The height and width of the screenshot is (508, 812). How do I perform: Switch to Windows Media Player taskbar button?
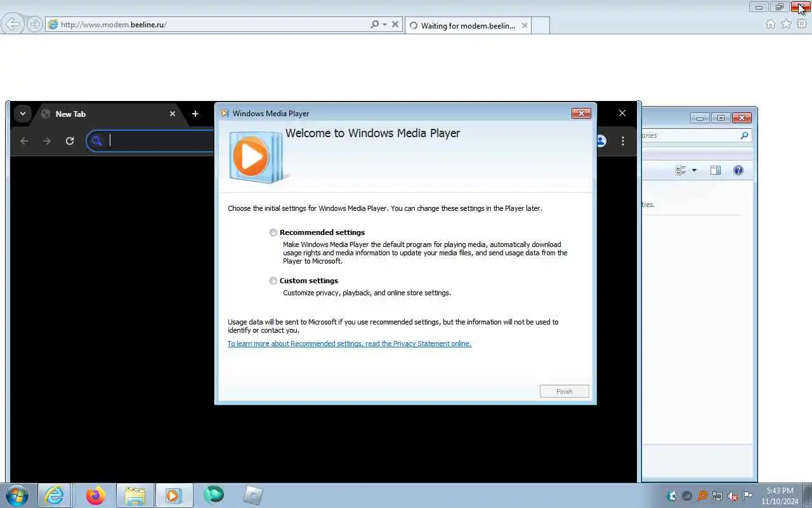tap(173, 495)
